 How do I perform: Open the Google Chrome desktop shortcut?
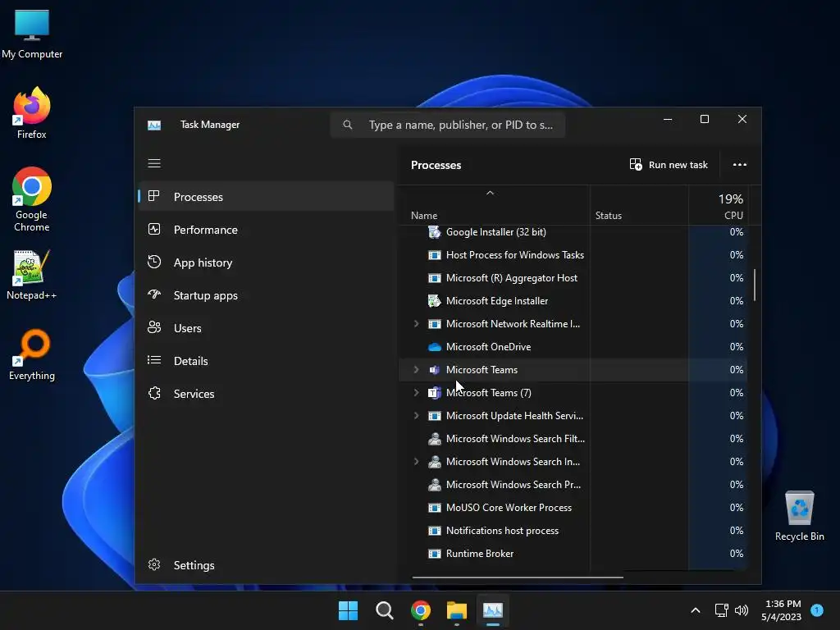point(32,199)
